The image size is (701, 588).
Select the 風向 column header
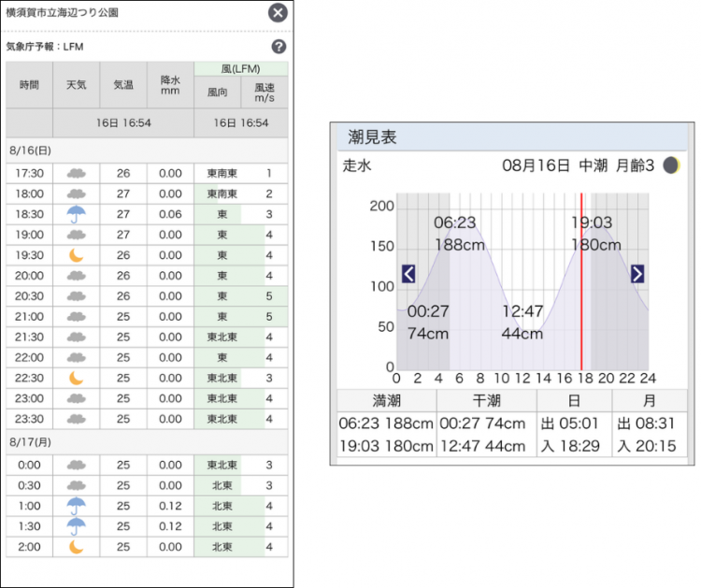[x=217, y=93]
